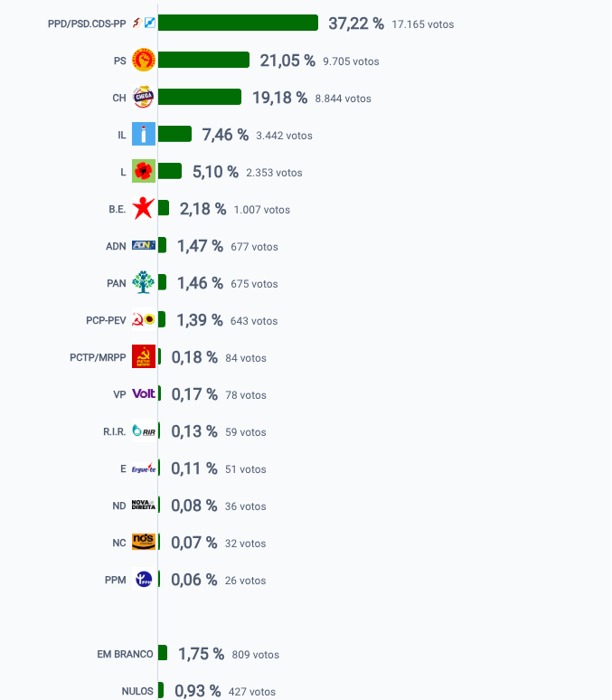Viewport: 612px width, 700px height.
Task: Click the Livre poppy flower logo
Action: click(144, 171)
